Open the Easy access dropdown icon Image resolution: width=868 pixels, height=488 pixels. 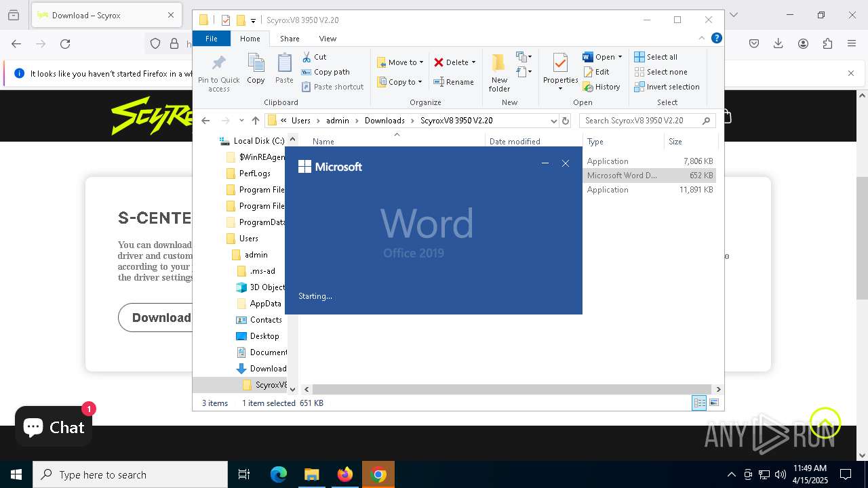[524, 72]
